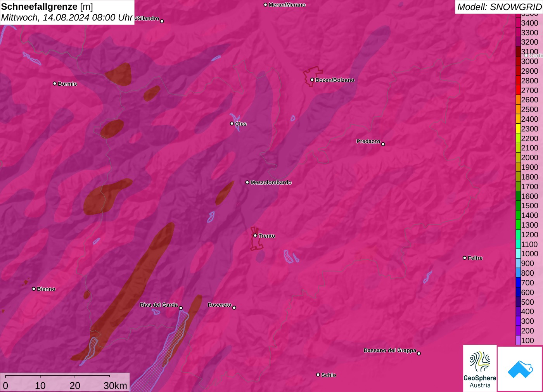This screenshot has height=392, width=543.
Task: Click the Schio marker dot
Action: coord(318,375)
